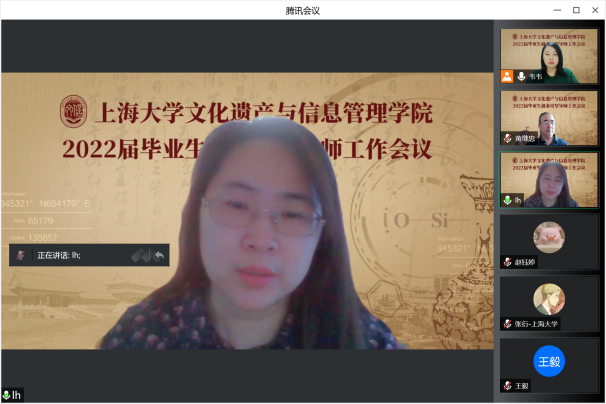Select 黄继忠's video thumbnail

(x=549, y=118)
